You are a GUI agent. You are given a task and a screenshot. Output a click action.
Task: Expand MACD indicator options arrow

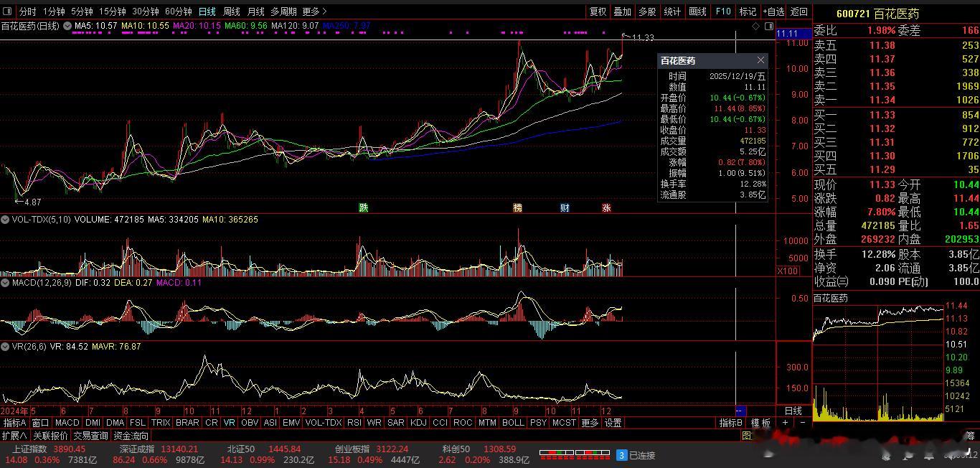click(x=5, y=283)
